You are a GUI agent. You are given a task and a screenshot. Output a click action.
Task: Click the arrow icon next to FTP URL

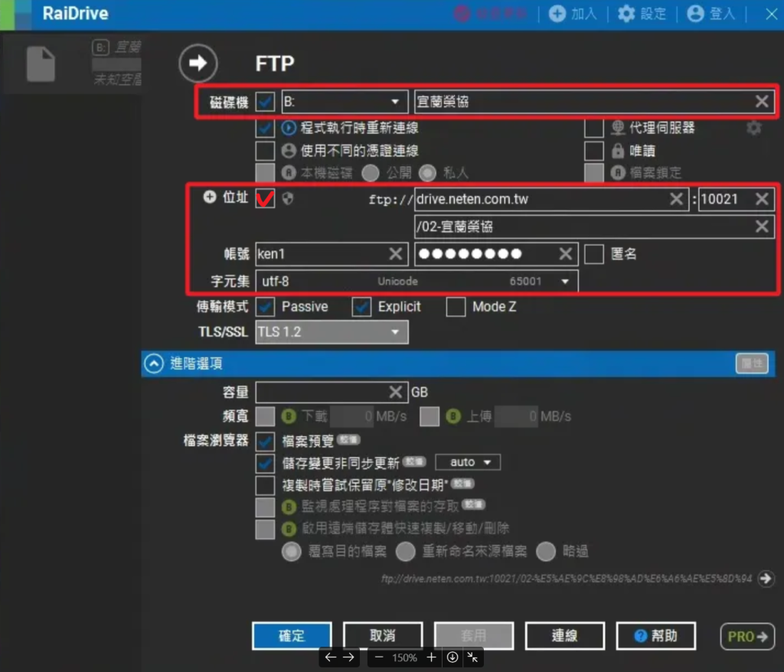point(766,579)
